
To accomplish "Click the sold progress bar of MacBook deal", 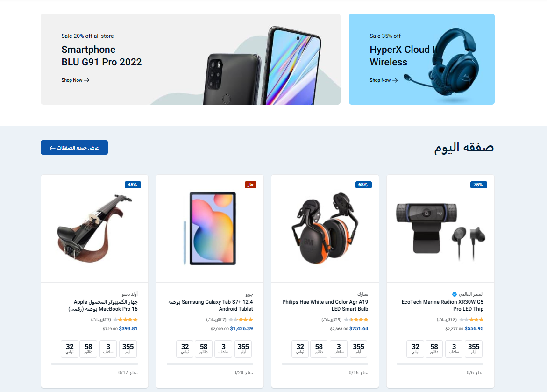I will point(94,364).
